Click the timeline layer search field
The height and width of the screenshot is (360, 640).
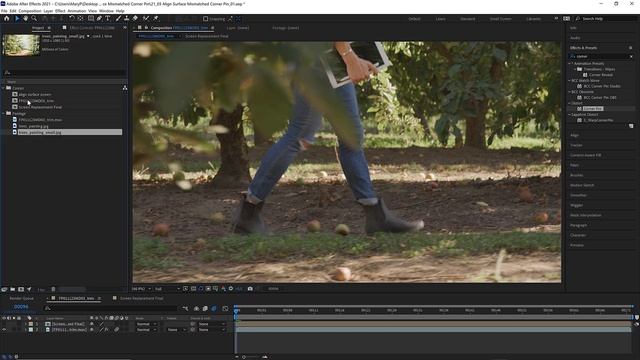pyautogui.click(x=111, y=308)
